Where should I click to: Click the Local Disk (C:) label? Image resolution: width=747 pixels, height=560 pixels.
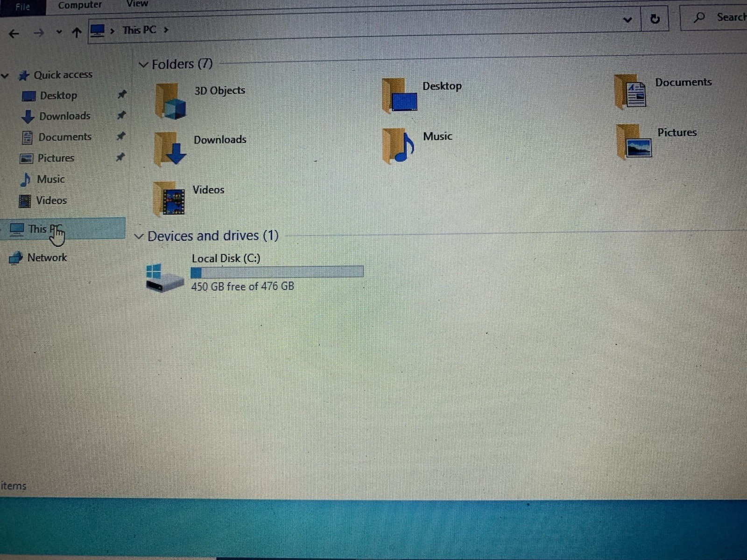click(x=226, y=258)
